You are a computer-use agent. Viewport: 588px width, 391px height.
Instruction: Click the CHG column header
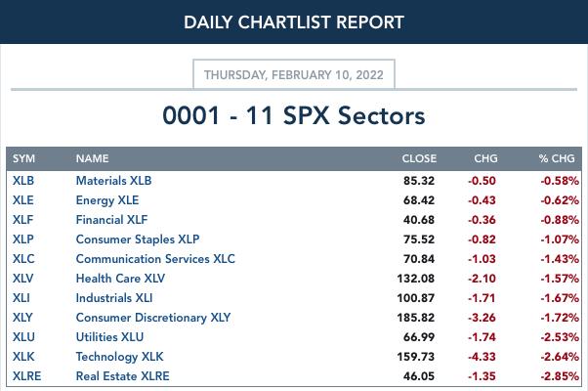[485, 158]
